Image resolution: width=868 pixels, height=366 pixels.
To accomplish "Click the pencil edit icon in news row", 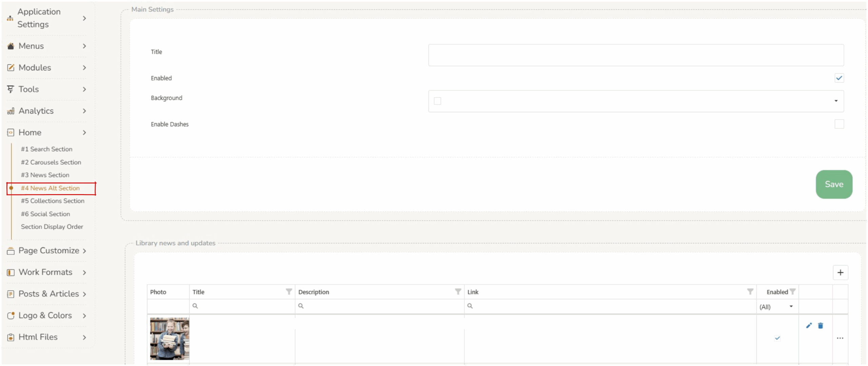I will 809,326.
